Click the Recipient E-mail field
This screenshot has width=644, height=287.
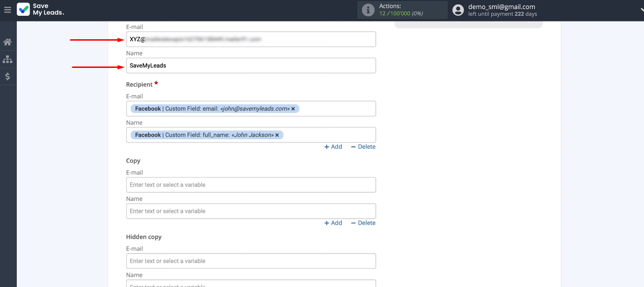[251, 109]
